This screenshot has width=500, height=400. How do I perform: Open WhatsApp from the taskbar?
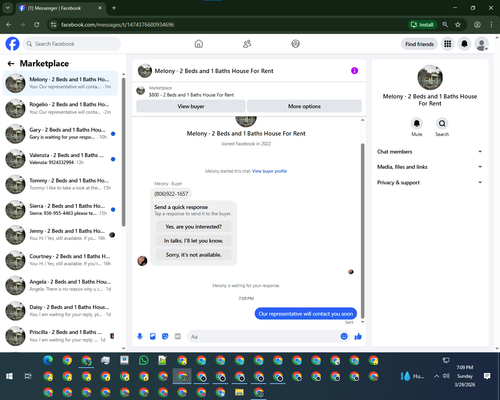pyautogui.click(x=144, y=360)
